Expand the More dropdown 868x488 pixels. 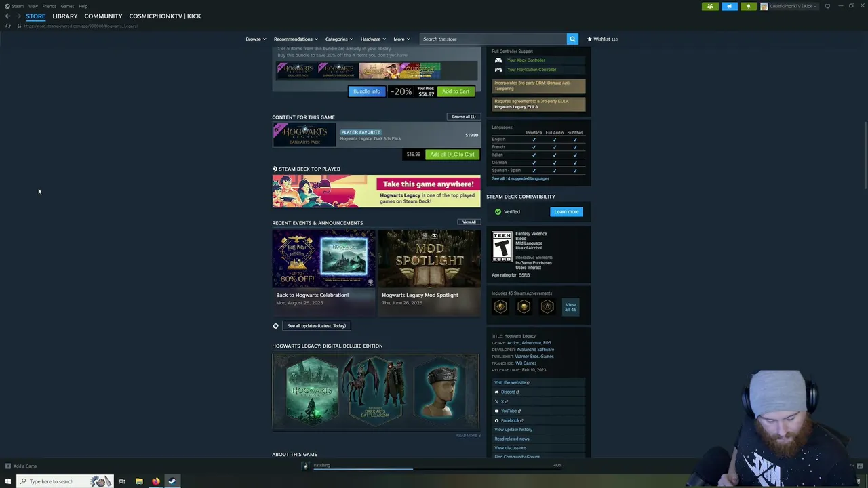click(x=401, y=39)
